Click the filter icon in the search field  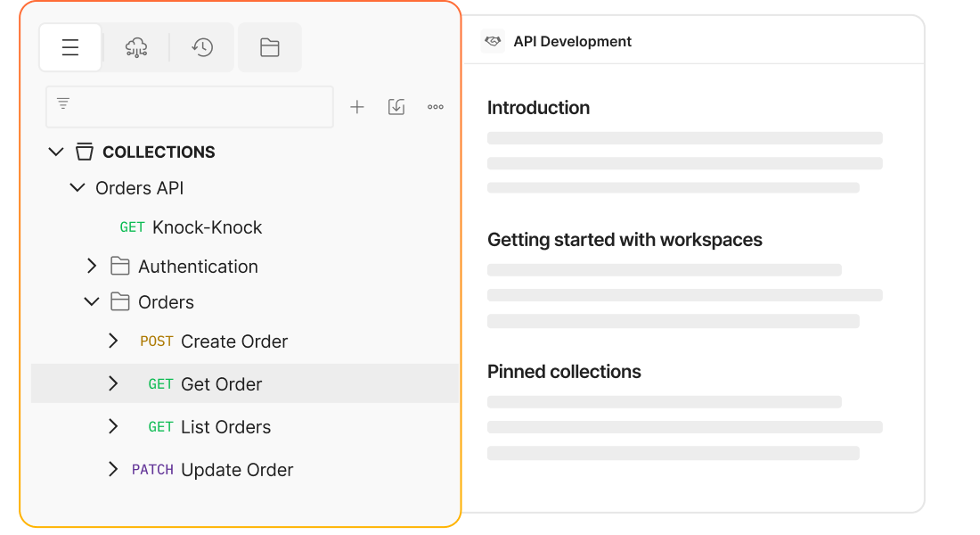point(63,103)
